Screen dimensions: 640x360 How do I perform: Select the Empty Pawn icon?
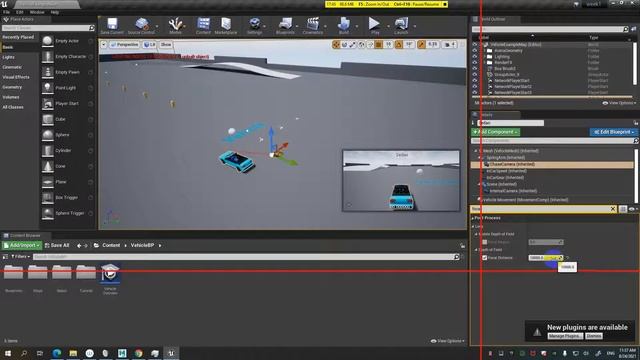[x=48, y=72]
